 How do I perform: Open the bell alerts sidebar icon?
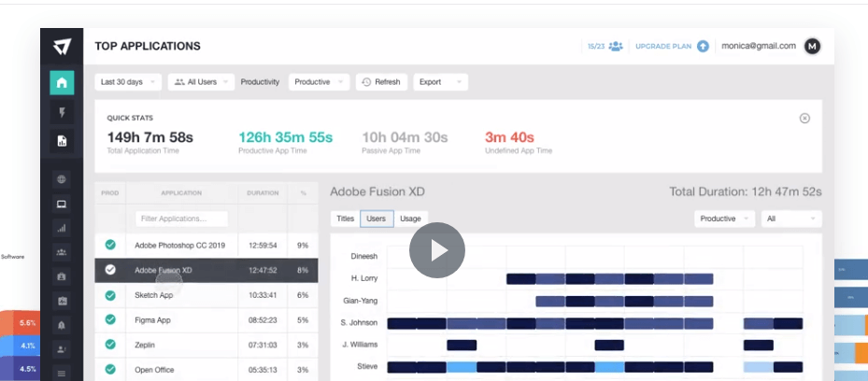[x=62, y=325]
